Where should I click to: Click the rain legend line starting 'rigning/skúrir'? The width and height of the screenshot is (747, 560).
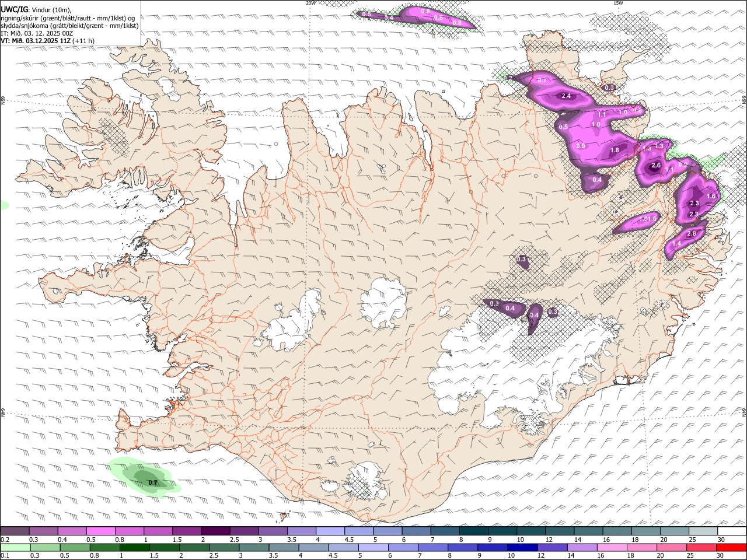point(68,18)
